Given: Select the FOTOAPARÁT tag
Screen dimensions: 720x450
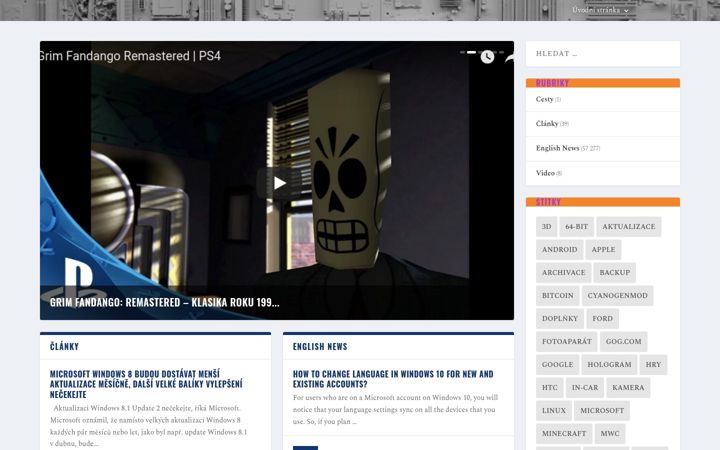Looking at the screenshot, I should pyautogui.click(x=566, y=341).
